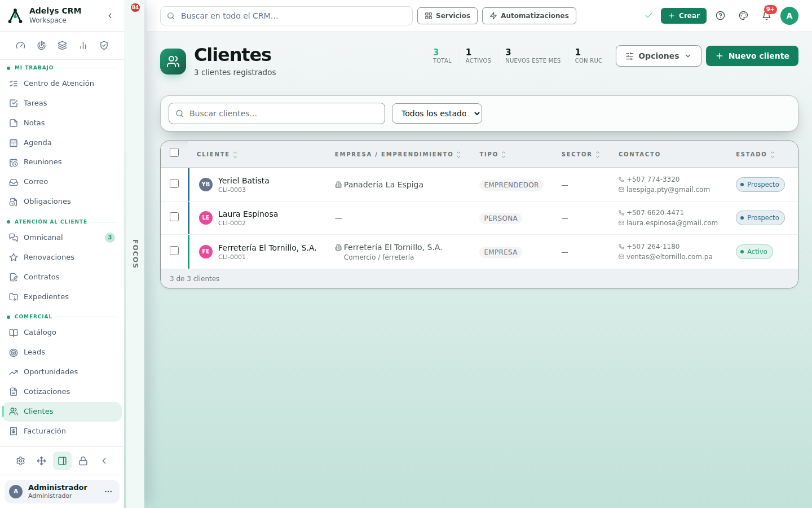Open Omnicanal in sidebar

[62, 238]
